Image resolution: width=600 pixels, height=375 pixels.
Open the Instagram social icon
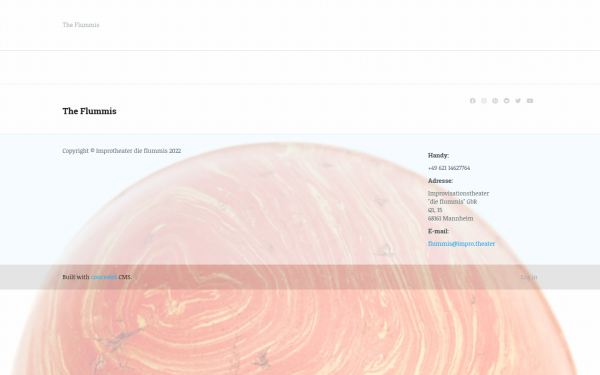click(x=484, y=101)
